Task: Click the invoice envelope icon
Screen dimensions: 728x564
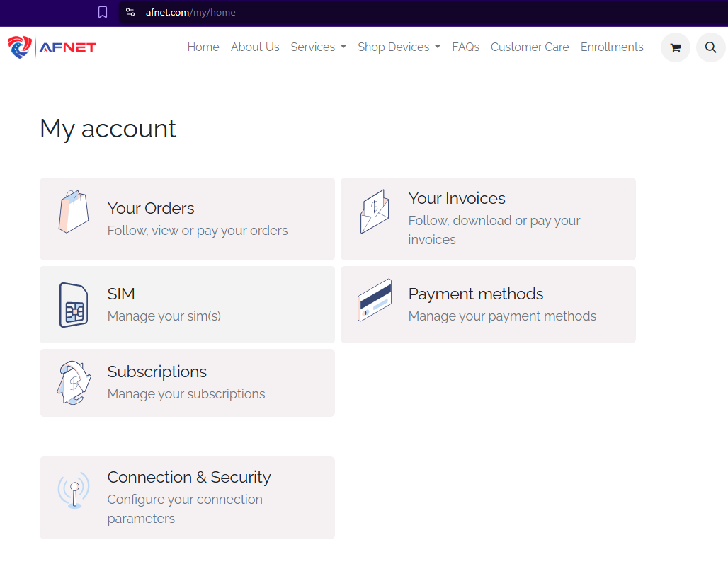Action: [375, 212]
